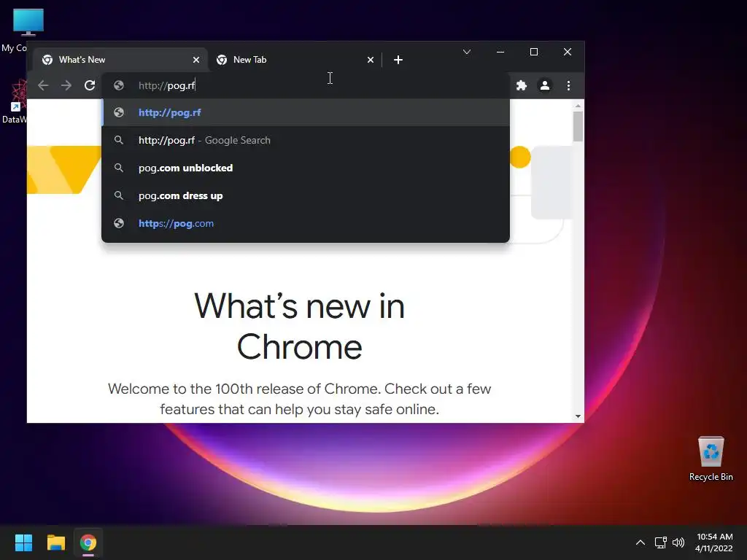The width and height of the screenshot is (747, 560).
Task: Click the forward navigation arrow
Action: [x=66, y=86]
